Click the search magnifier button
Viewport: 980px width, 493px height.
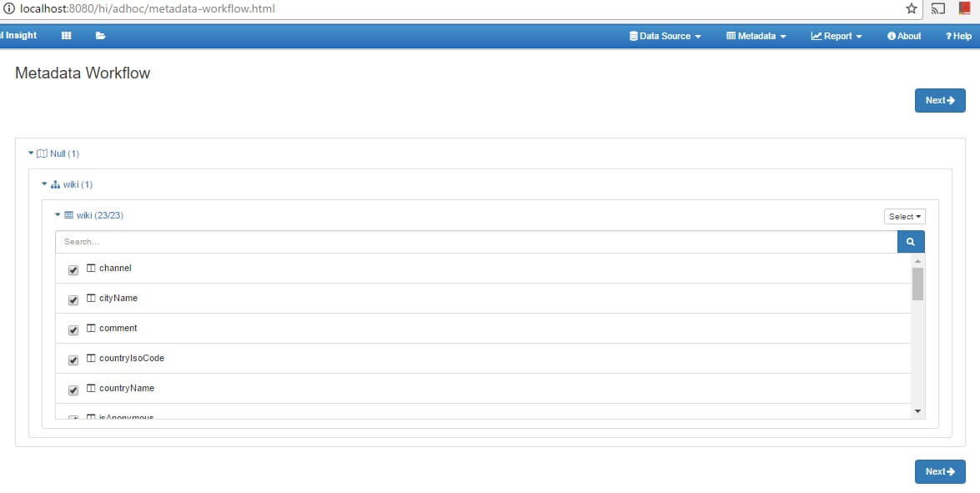tap(911, 242)
